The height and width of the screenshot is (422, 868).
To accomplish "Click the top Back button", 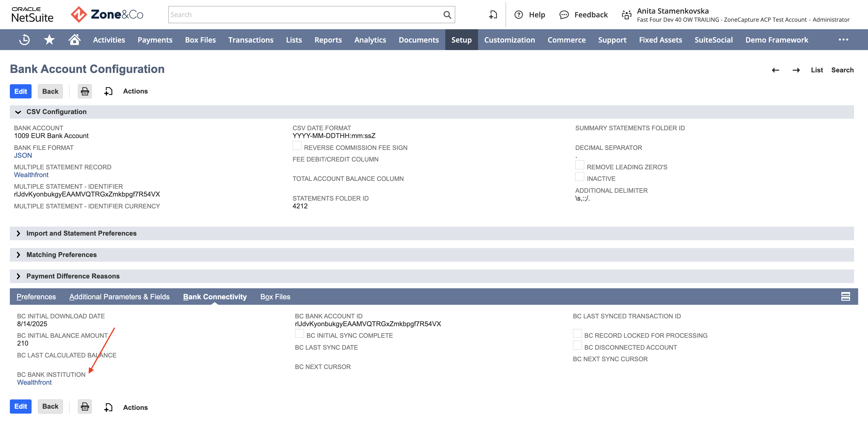I will click(x=50, y=91).
